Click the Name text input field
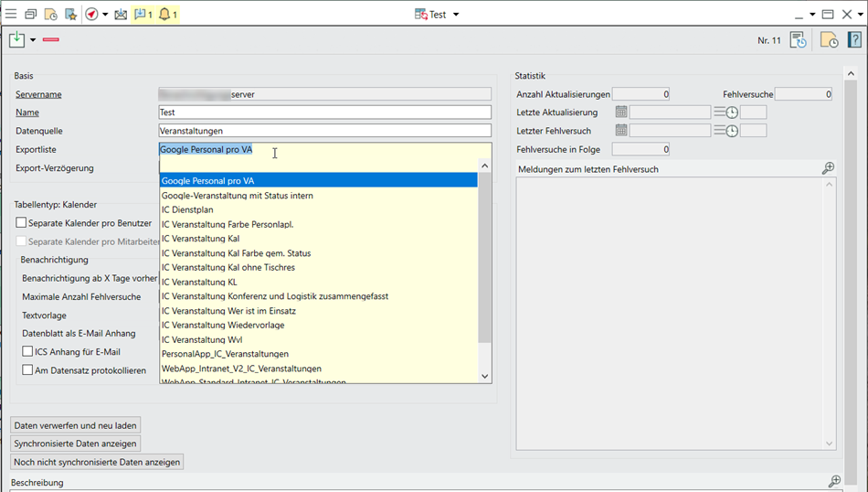The width and height of the screenshot is (868, 492). point(324,112)
